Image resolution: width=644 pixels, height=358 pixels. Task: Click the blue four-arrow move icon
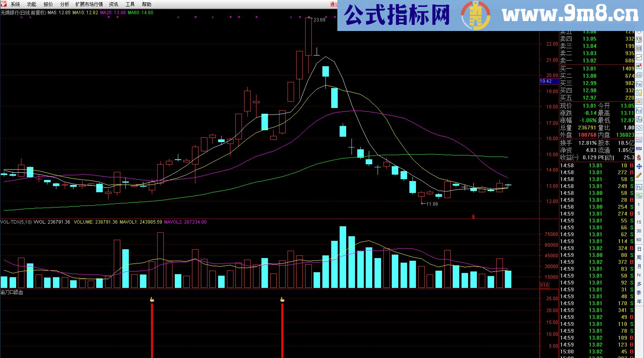click(639, 167)
